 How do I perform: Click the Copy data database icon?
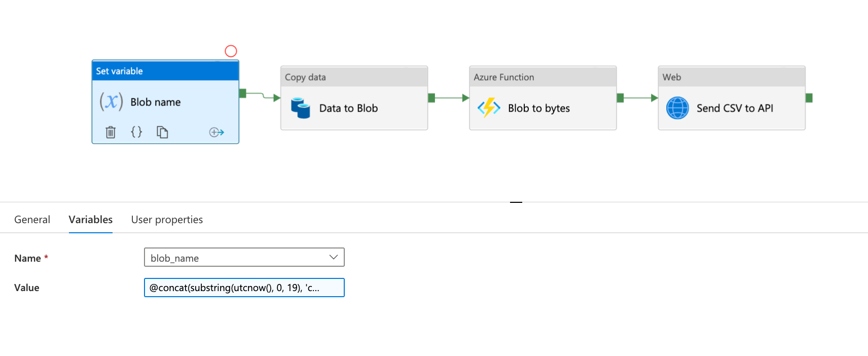[x=301, y=108]
